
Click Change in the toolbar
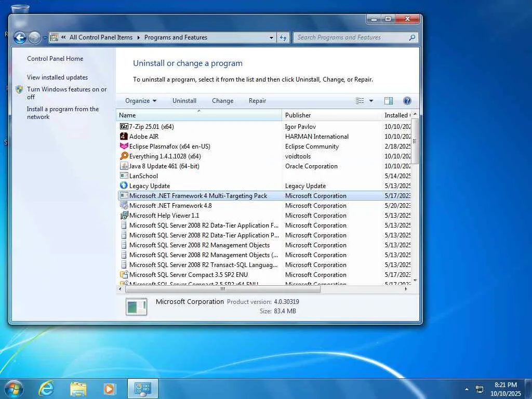pos(222,101)
